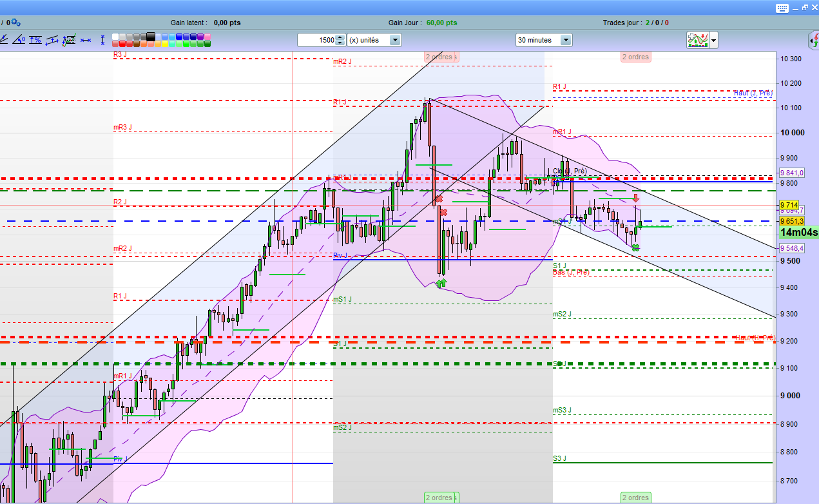Open the settings gear next to trade counter
The width and height of the screenshot is (819, 504).
coord(15,23)
